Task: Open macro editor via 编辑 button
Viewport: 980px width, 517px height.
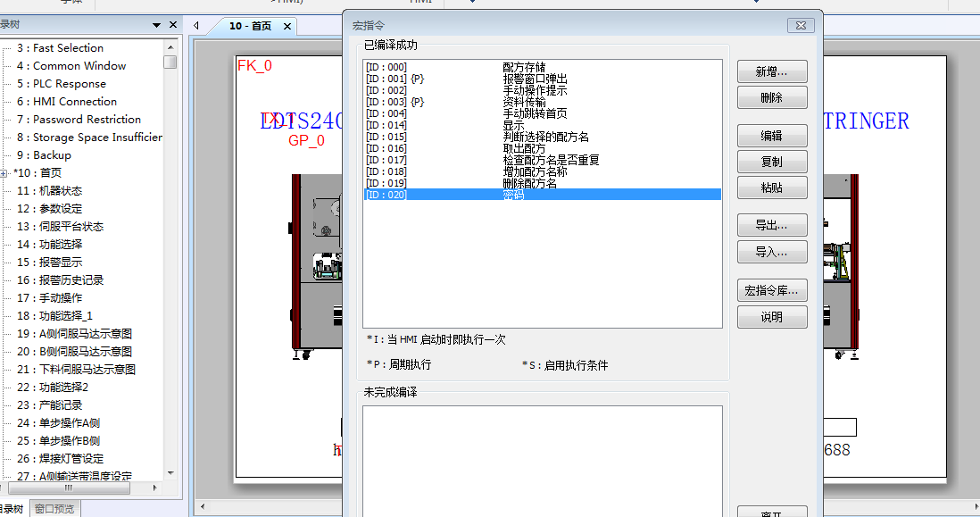Action: [x=771, y=136]
